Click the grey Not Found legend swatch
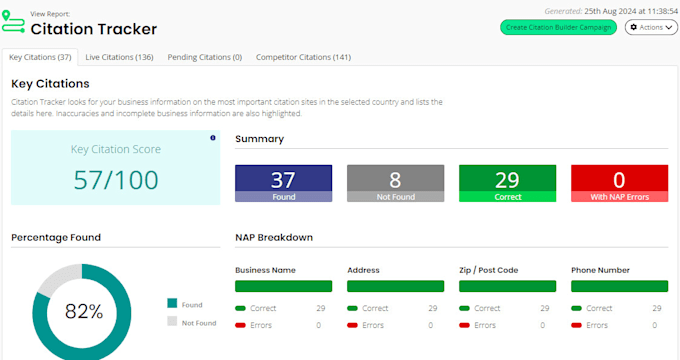Screen dimensions: 680x360 click(x=172, y=321)
